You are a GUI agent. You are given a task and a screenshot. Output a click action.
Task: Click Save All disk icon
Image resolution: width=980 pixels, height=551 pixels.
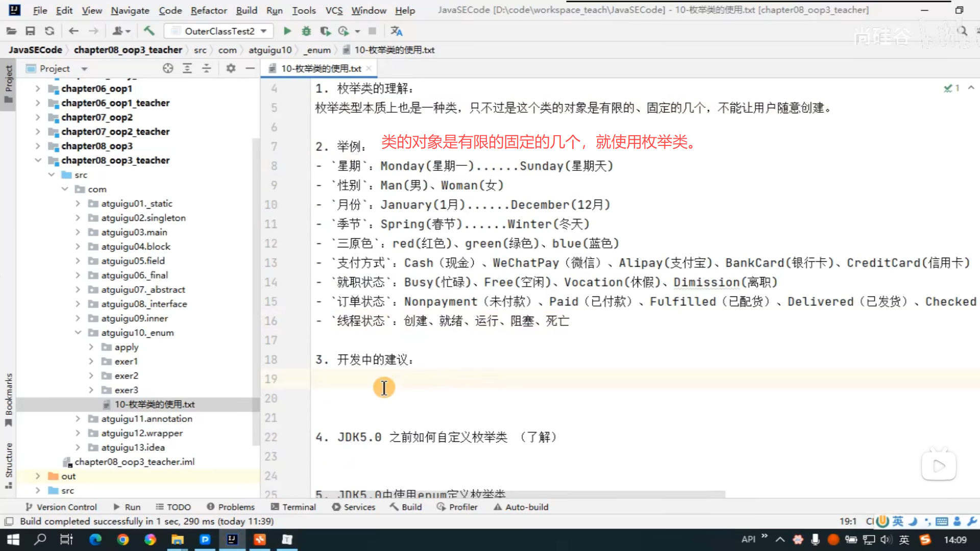30,31
